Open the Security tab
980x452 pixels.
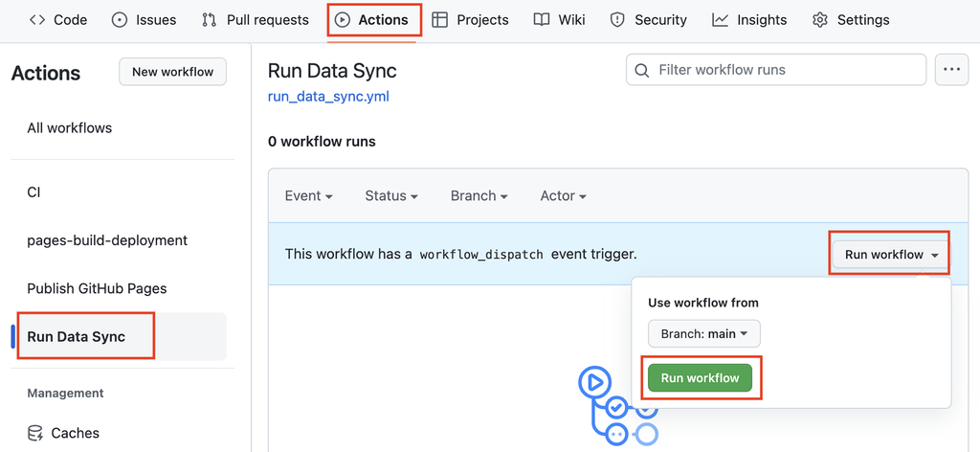[648, 20]
